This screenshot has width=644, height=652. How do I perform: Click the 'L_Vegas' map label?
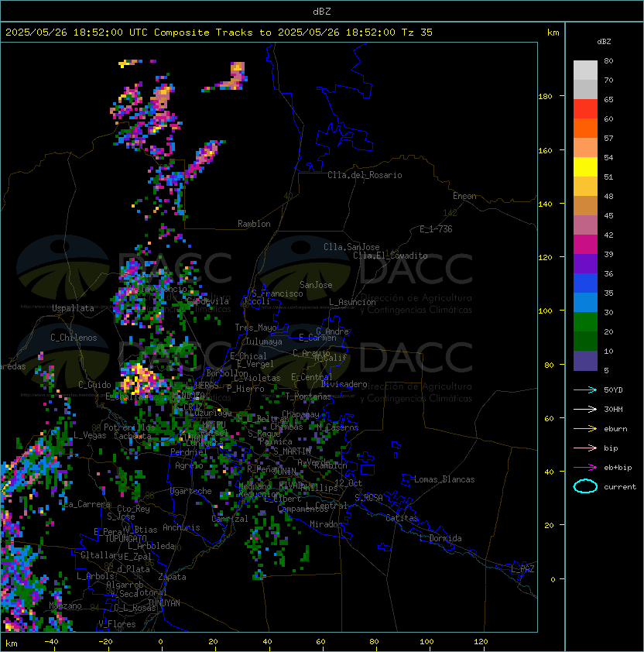[90, 435]
